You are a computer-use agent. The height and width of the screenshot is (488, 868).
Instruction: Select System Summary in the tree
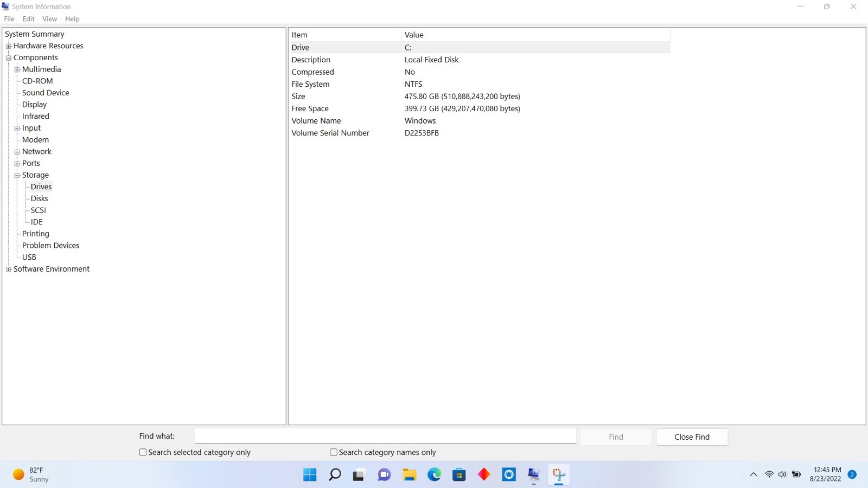click(35, 34)
